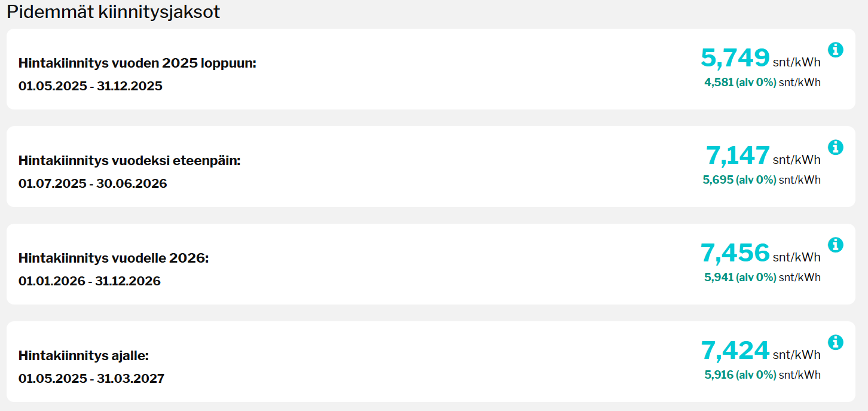Open info icon for 2025 year-end price fixing
The width and height of the screenshot is (868, 411).
tap(836, 50)
